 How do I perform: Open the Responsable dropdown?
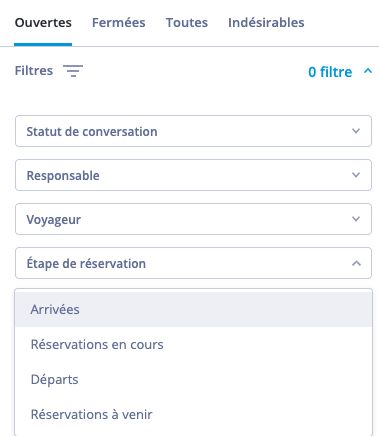(x=193, y=175)
